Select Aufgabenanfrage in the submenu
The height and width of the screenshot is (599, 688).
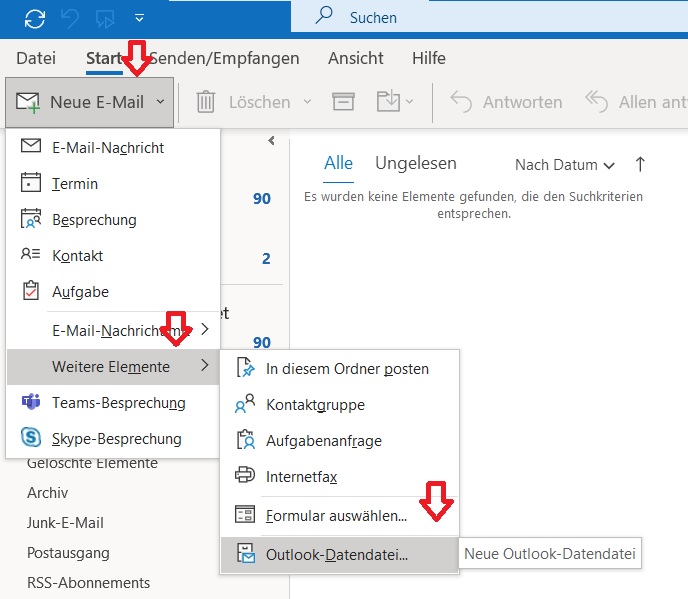point(340,441)
